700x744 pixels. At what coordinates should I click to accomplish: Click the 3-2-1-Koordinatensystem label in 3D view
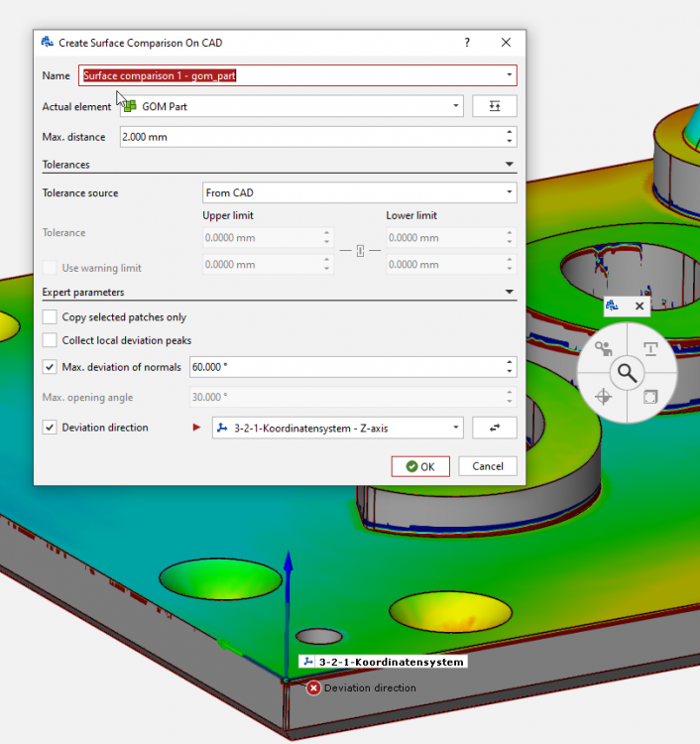(383, 662)
